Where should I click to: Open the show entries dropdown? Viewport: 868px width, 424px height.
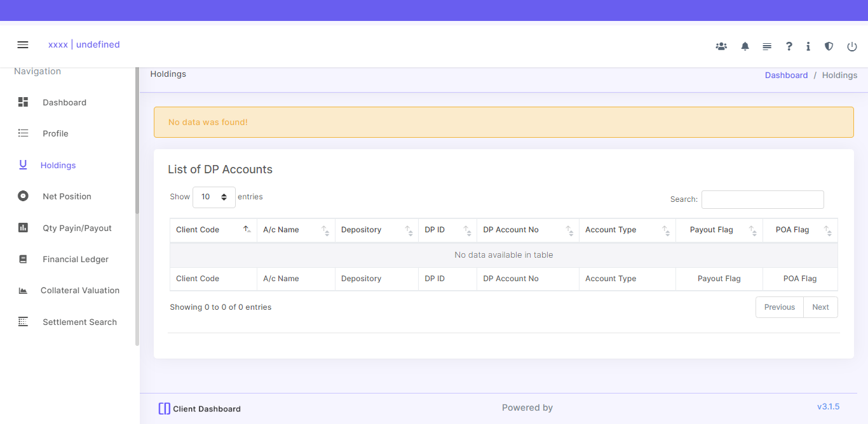pyautogui.click(x=214, y=197)
